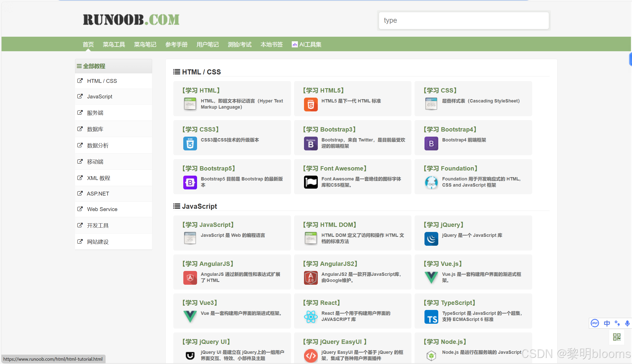The width and height of the screenshot is (632, 364).
Task: Click the jQuery UI icon
Action: pyautogui.click(x=190, y=356)
